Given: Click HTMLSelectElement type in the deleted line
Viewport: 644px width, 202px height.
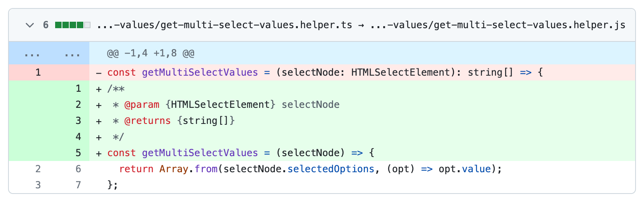Looking at the screenshot, I should (400, 72).
